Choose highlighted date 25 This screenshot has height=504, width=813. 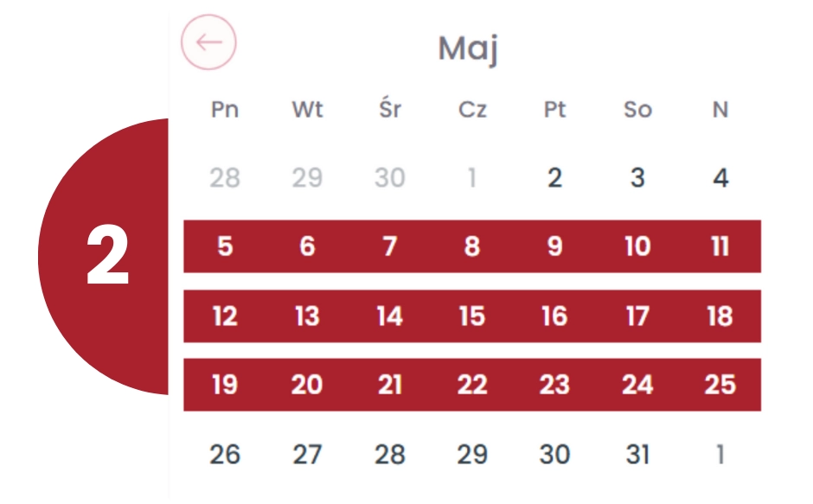point(720,385)
